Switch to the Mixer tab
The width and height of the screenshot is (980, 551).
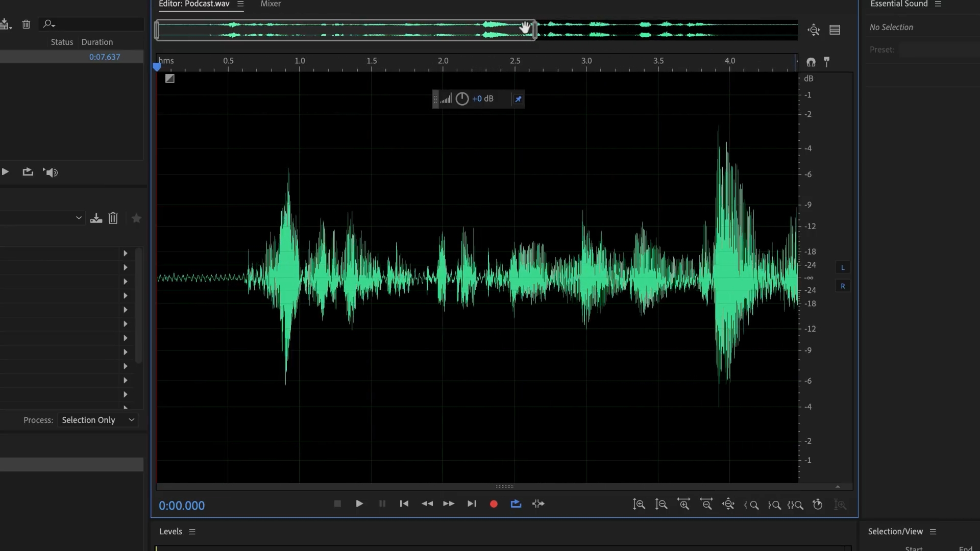271,4
